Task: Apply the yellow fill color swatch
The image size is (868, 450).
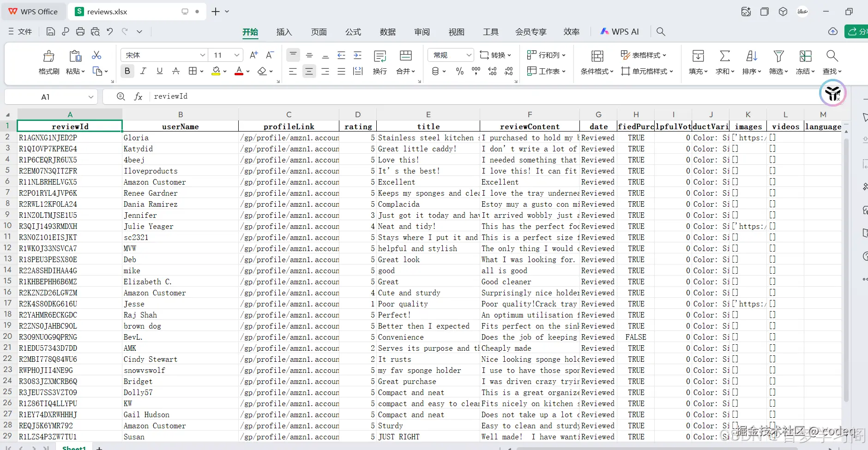Action: [216, 71]
